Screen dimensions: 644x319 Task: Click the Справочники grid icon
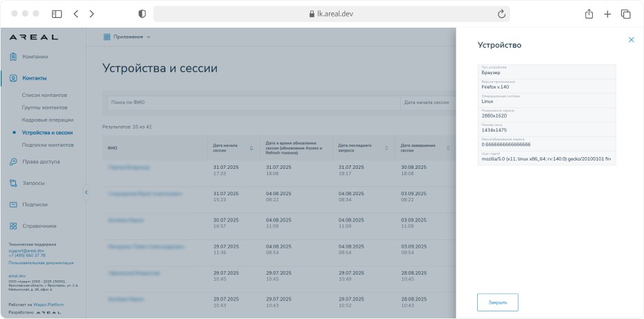point(13,226)
